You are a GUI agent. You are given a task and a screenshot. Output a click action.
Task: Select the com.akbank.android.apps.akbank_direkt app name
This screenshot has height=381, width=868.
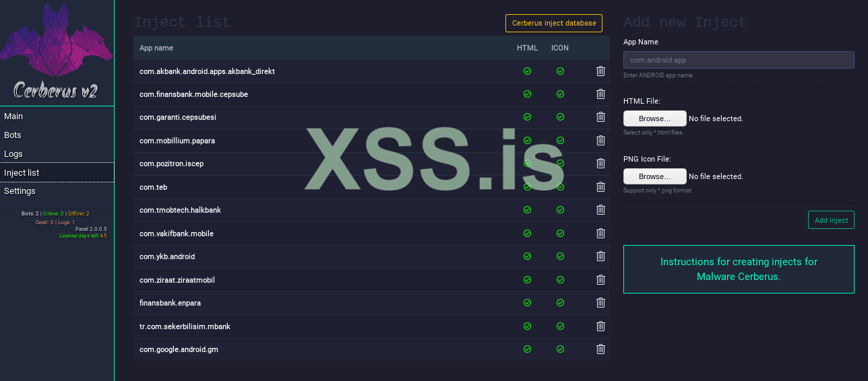(x=207, y=71)
